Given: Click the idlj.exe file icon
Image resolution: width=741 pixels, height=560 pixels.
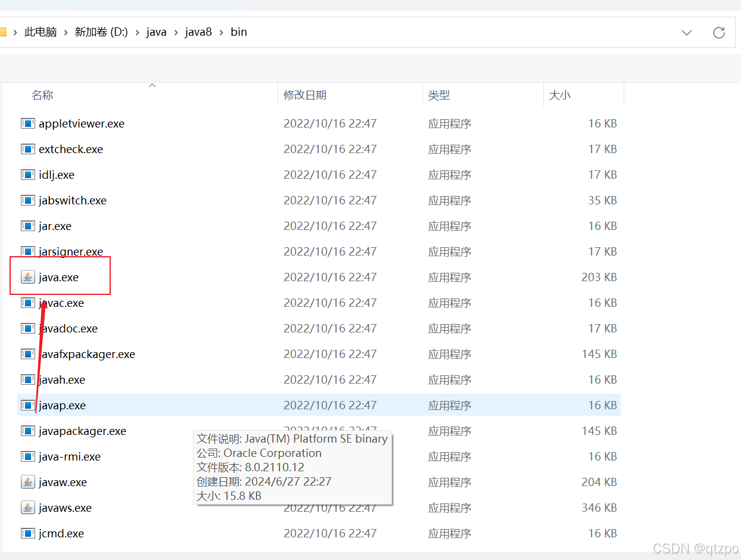Looking at the screenshot, I should (x=28, y=175).
